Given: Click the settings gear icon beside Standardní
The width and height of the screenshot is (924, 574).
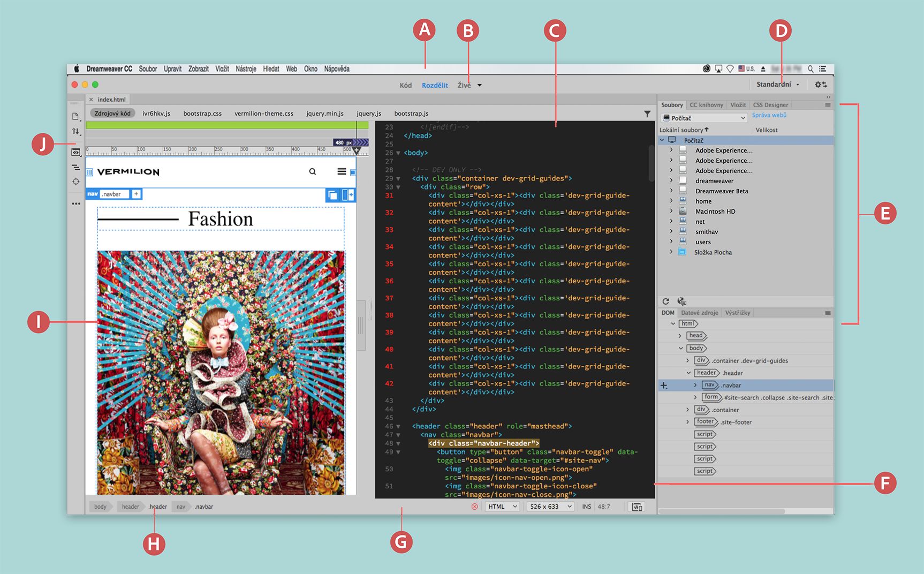Looking at the screenshot, I should click(818, 85).
